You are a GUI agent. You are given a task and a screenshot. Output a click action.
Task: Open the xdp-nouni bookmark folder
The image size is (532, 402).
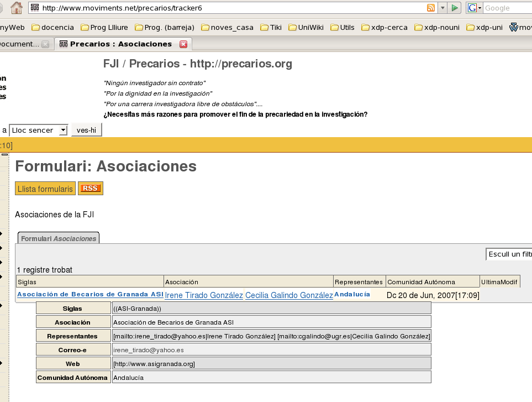pyautogui.click(x=437, y=28)
